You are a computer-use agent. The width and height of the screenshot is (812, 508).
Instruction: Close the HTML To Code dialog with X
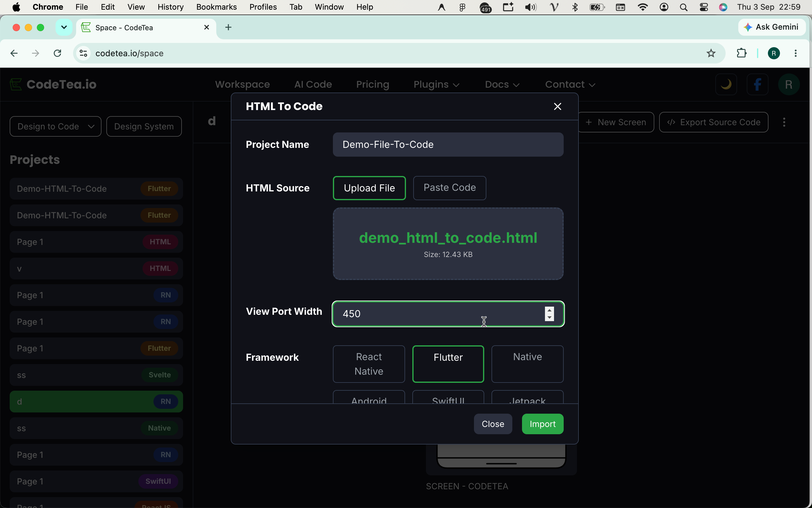click(557, 106)
